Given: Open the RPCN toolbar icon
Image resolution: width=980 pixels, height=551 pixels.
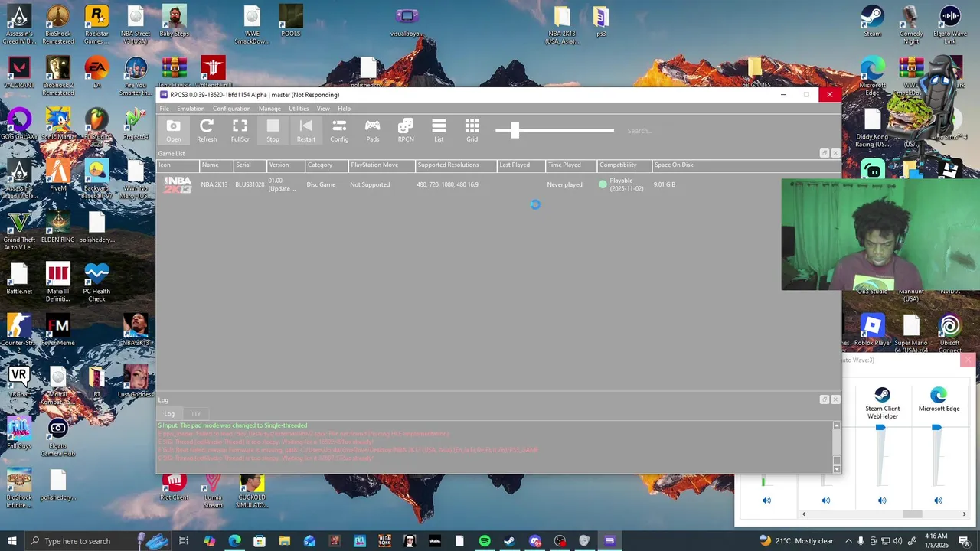Looking at the screenshot, I should [406, 130].
